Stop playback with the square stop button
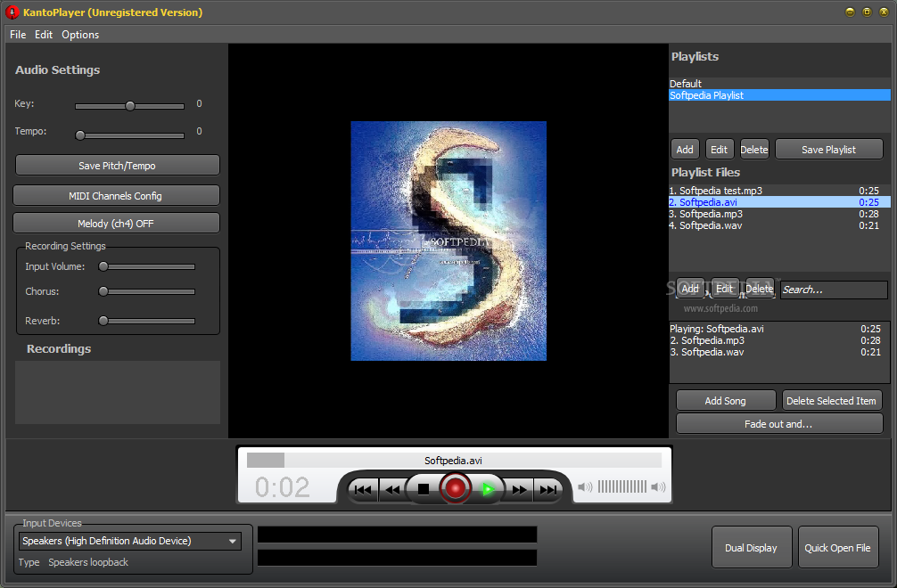897x588 pixels. (424, 489)
